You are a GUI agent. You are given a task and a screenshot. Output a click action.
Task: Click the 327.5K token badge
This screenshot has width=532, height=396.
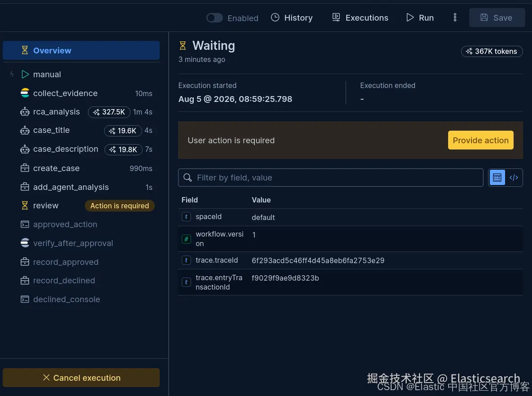[x=109, y=112]
